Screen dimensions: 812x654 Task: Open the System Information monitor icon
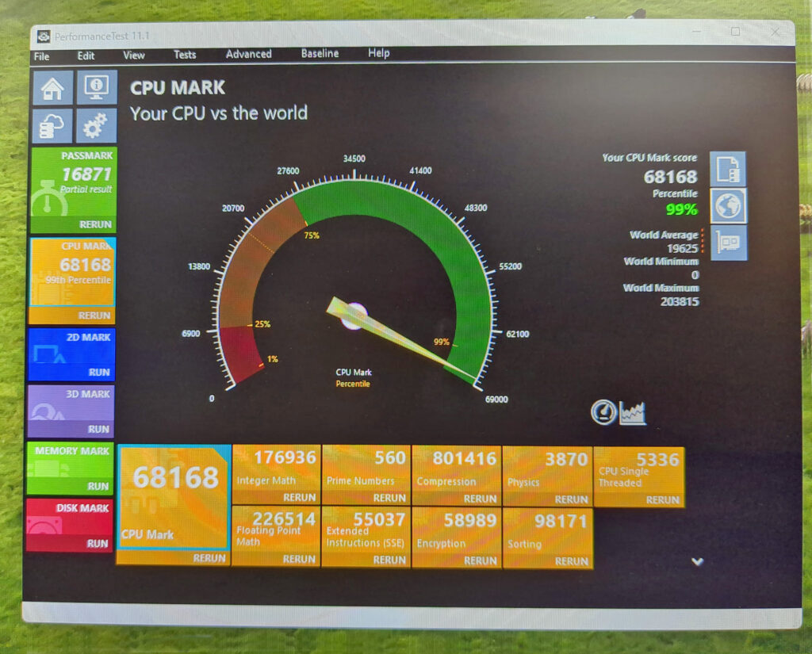[x=97, y=87]
